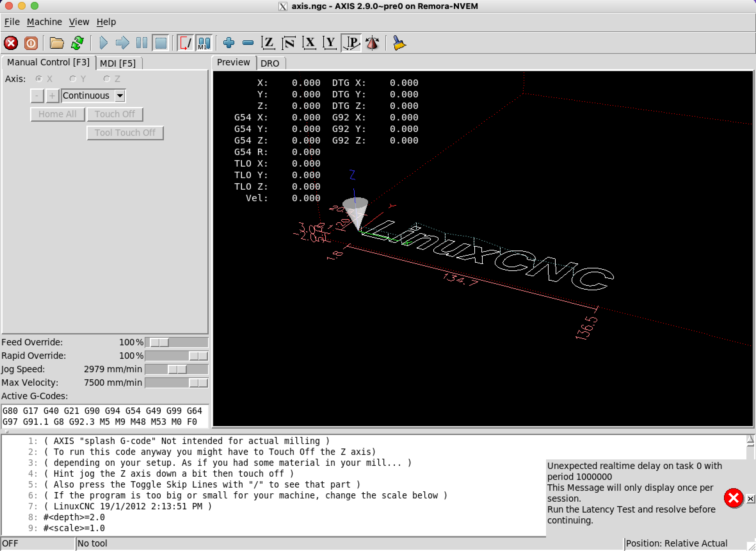Click the jog plus button
Screen dimensions: 756x551
52,96
